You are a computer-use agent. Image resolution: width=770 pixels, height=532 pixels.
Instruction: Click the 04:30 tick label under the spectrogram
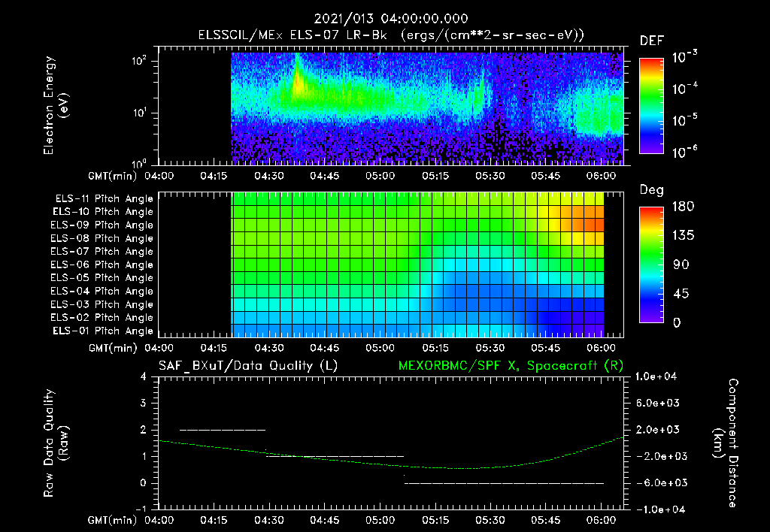(269, 176)
